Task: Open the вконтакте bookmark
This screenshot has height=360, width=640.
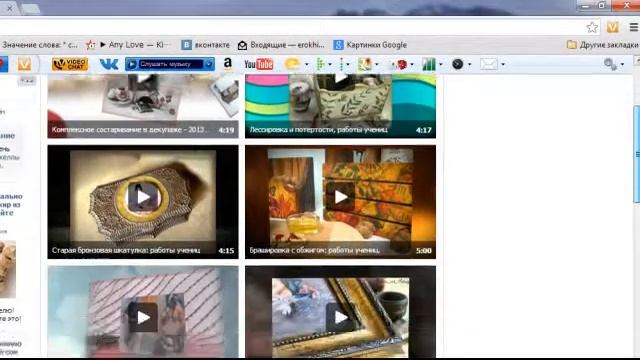Action: pyautogui.click(x=206, y=45)
